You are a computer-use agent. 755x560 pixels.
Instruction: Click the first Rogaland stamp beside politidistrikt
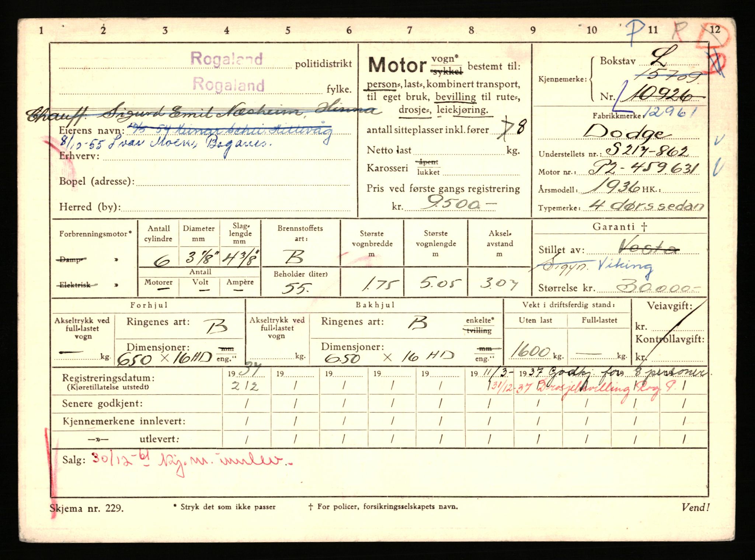pos(226,59)
